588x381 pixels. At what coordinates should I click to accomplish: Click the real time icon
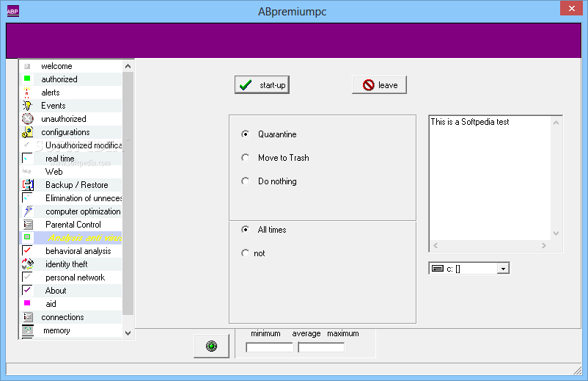pos(27,158)
